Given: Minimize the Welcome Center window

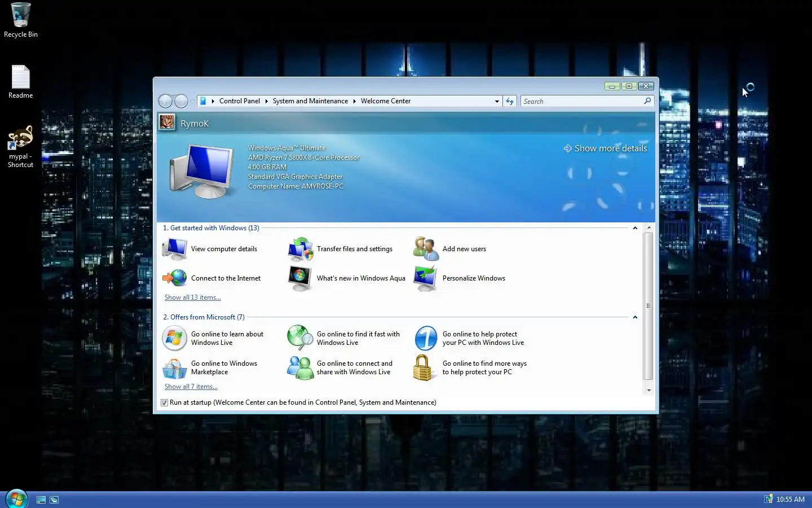Looking at the screenshot, I should pyautogui.click(x=612, y=86).
